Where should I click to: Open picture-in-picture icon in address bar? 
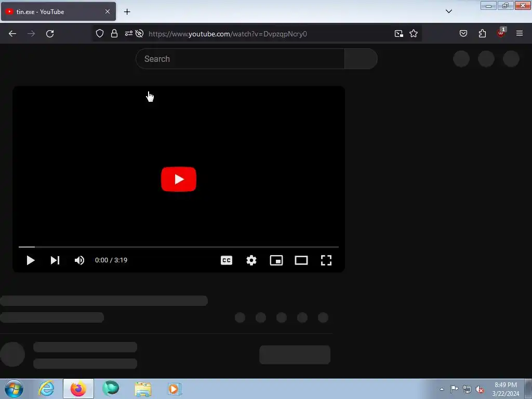(x=399, y=34)
